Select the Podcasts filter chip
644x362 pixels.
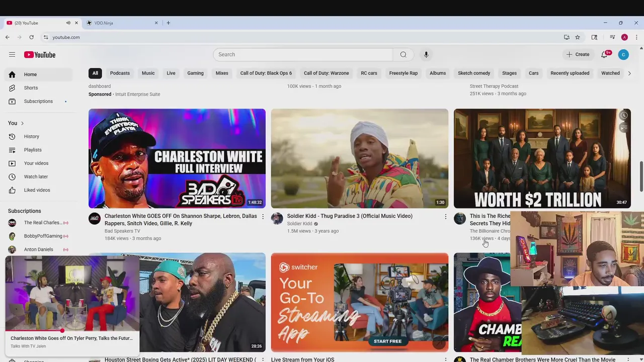[x=120, y=73]
